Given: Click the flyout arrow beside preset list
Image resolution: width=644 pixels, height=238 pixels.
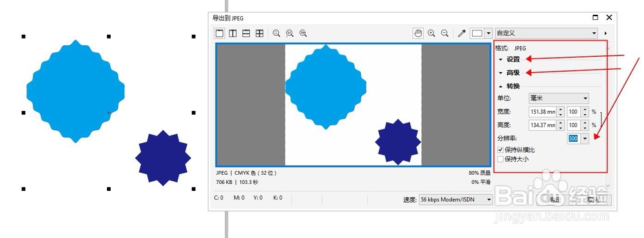Looking at the screenshot, I should click(x=605, y=34).
